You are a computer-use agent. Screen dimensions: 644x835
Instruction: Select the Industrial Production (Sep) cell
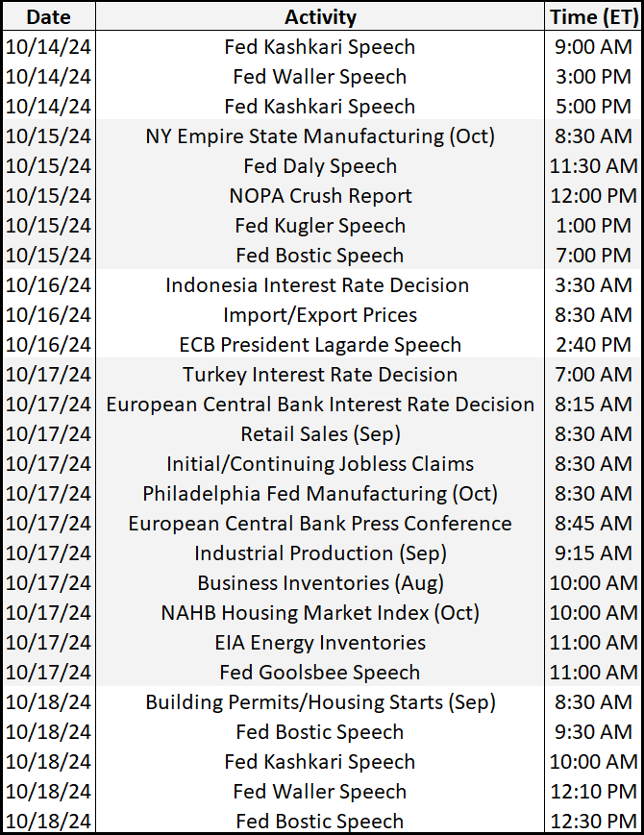click(320, 553)
